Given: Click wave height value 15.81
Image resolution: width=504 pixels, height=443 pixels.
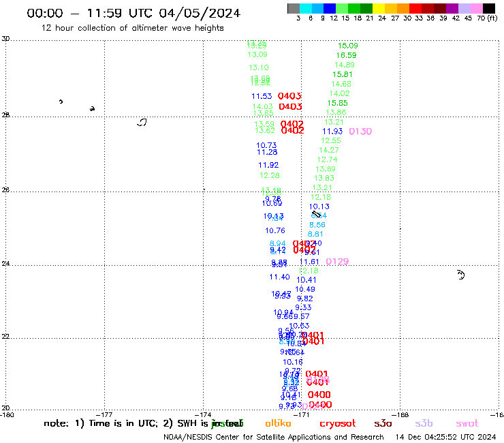Looking at the screenshot, I should click(343, 74).
